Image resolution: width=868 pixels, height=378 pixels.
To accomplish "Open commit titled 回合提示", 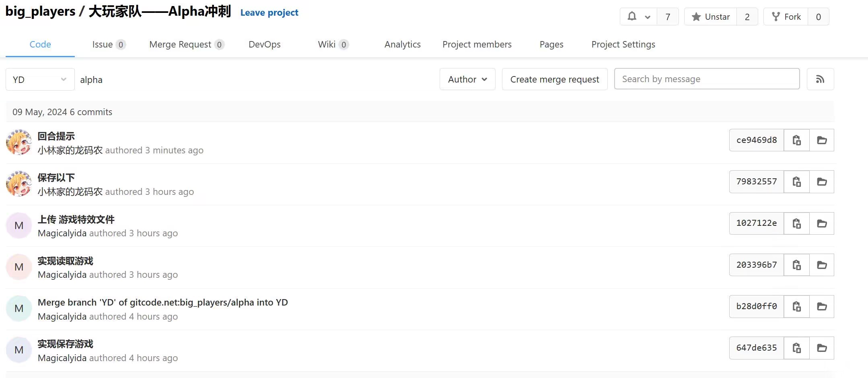I will pos(56,136).
